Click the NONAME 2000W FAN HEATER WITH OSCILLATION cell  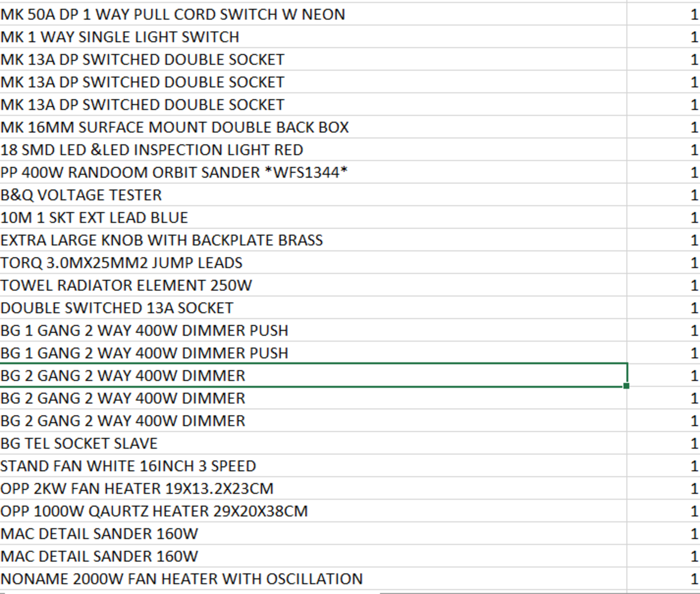click(313, 579)
